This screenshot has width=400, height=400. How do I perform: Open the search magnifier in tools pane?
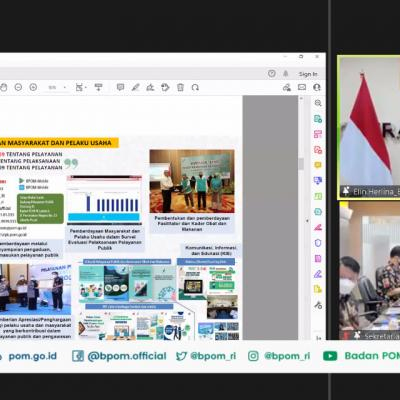(x=318, y=103)
